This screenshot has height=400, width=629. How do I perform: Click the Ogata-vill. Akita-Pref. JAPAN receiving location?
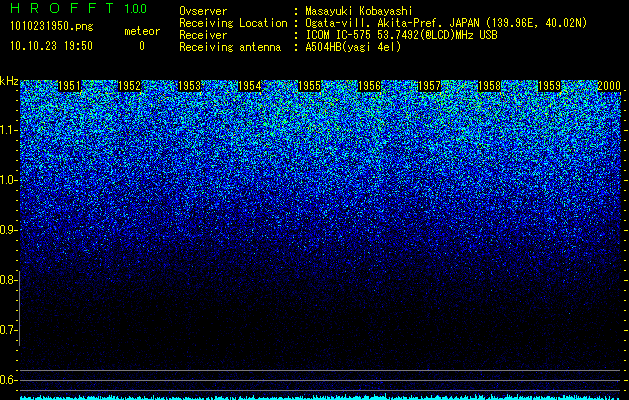(447, 24)
